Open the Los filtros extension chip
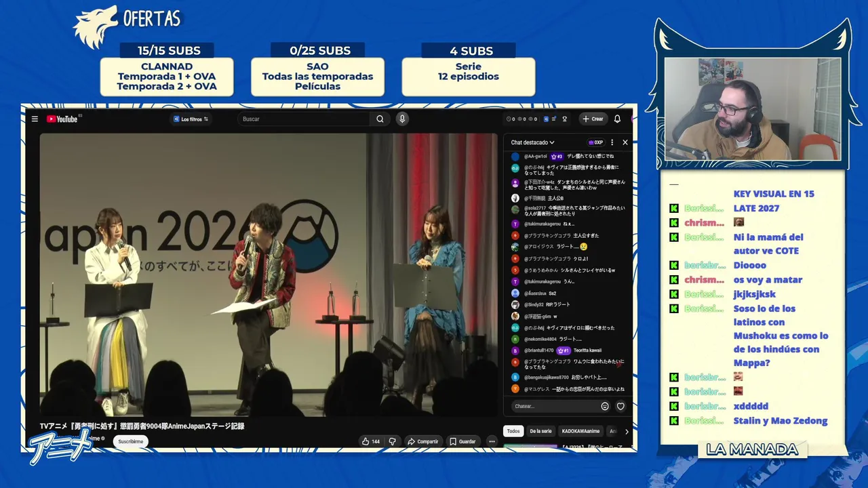This screenshot has width=868, height=488. coord(191,119)
